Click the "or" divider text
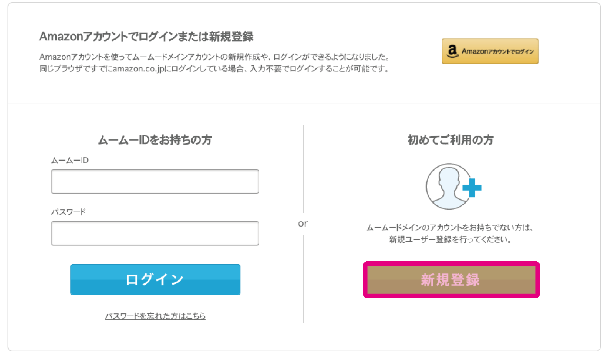 [x=303, y=224]
